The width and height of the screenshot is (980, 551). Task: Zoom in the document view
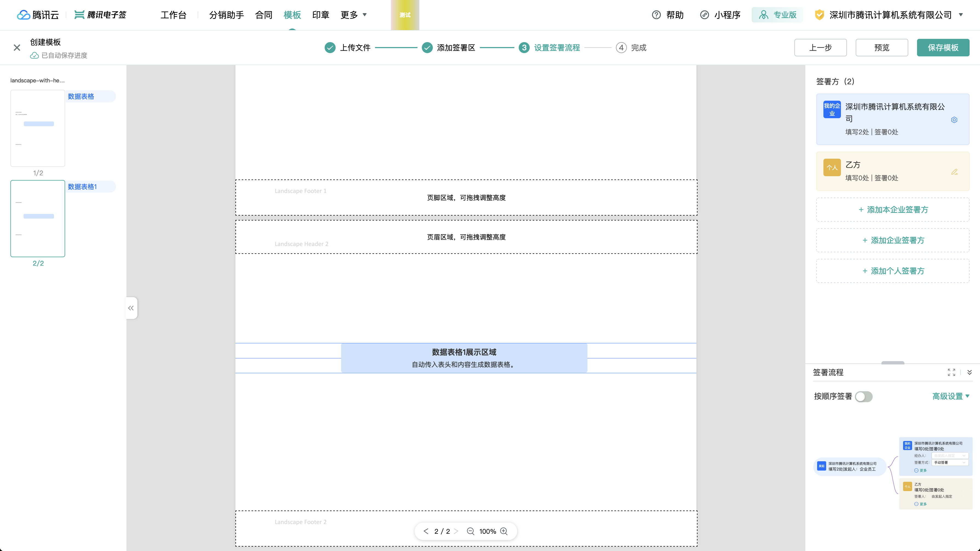coord(504,531)
